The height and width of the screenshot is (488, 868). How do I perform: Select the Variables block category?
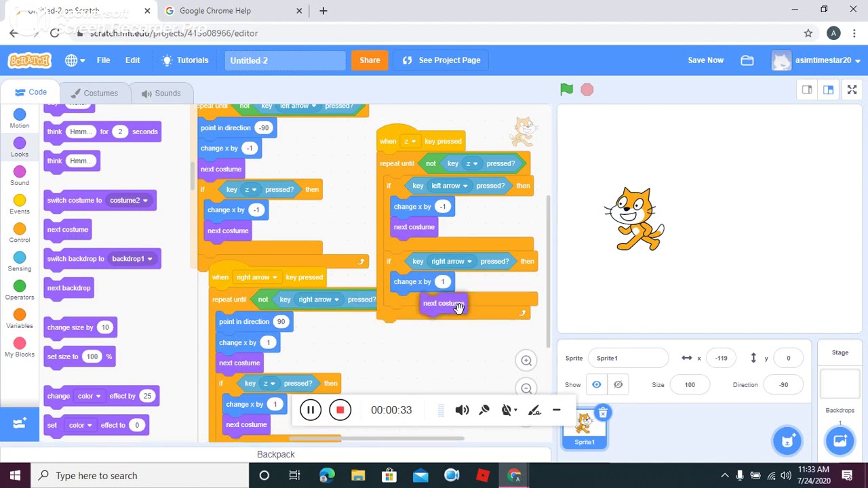coord(20,319)
